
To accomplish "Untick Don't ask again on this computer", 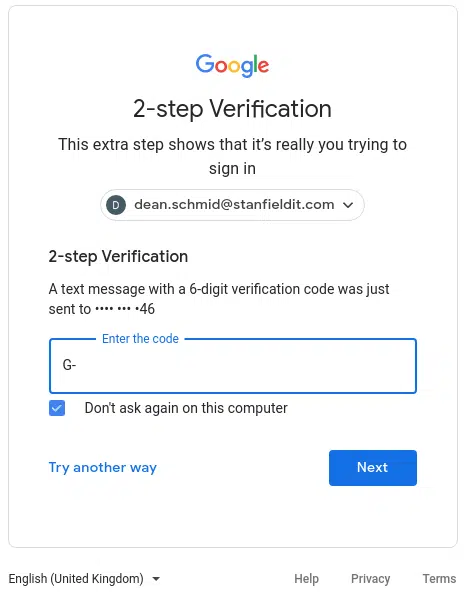I will 57,408.
